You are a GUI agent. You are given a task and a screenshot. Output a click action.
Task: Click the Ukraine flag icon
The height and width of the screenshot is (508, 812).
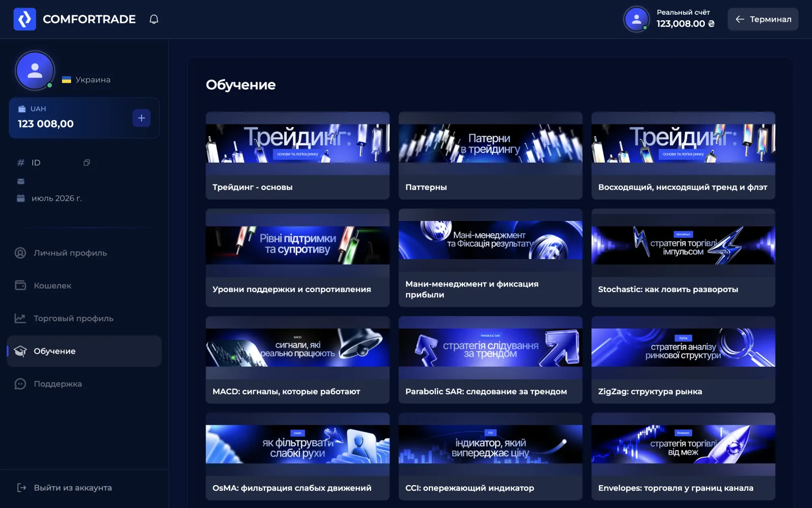tap(66, 80)
